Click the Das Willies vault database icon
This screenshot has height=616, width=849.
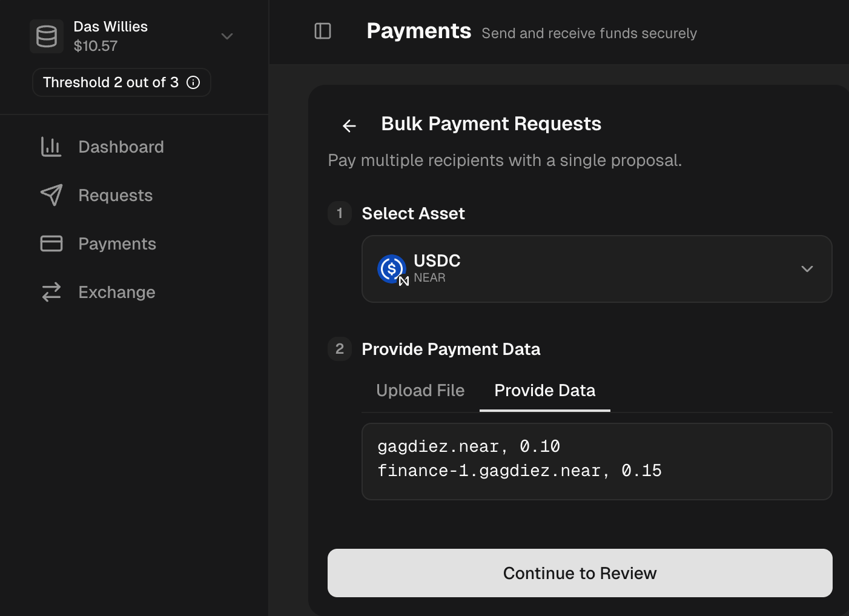pyautogui.click(x=47, y=36)
